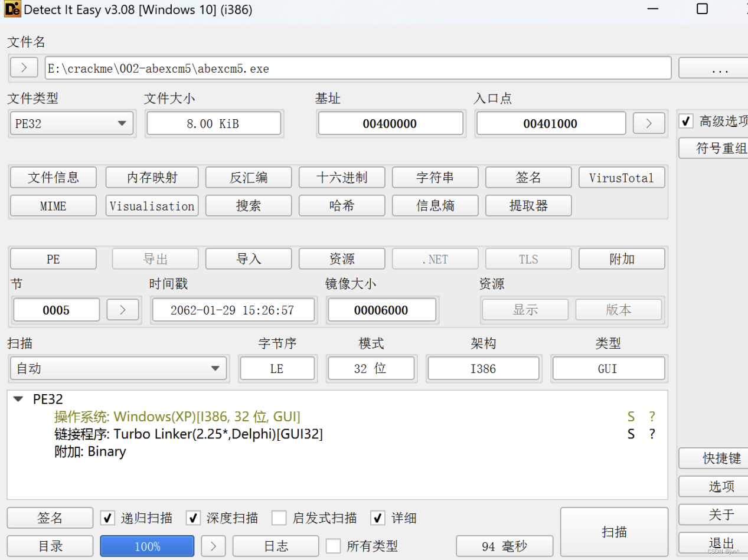Open the 选项 options button
The image size is (748, 560).
(x=713, y=486)
